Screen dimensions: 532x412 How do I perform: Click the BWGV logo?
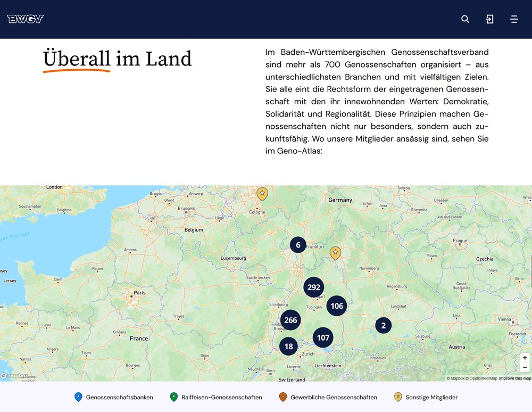(25, 19)
